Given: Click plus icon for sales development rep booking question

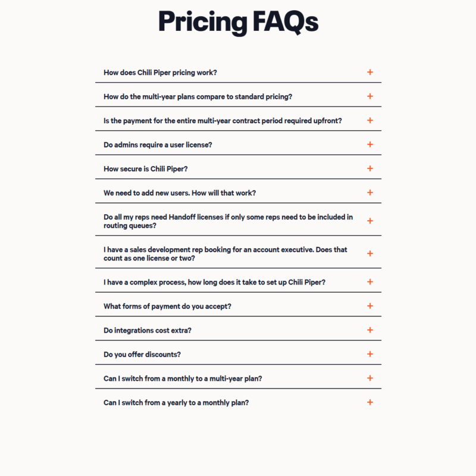Looking at the screenshot, I should pyautogui.click(x=369, y=253).
